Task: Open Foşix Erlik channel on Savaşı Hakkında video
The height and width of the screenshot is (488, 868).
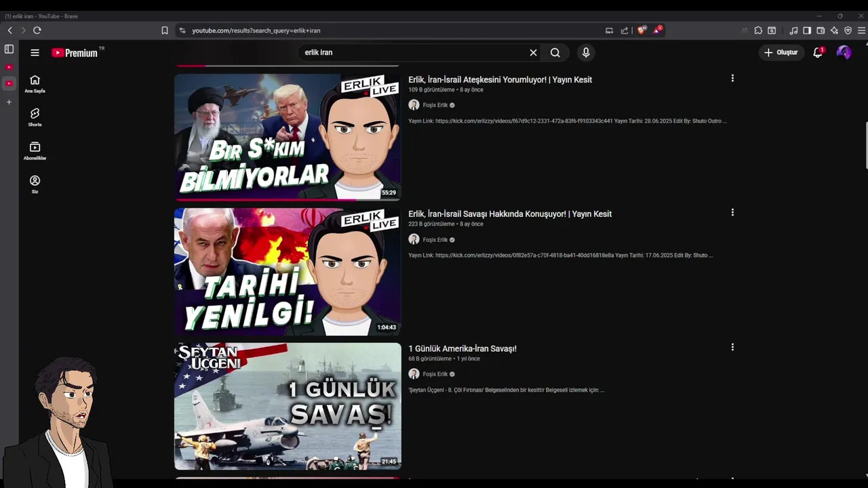Action: (x=435, y=239)
